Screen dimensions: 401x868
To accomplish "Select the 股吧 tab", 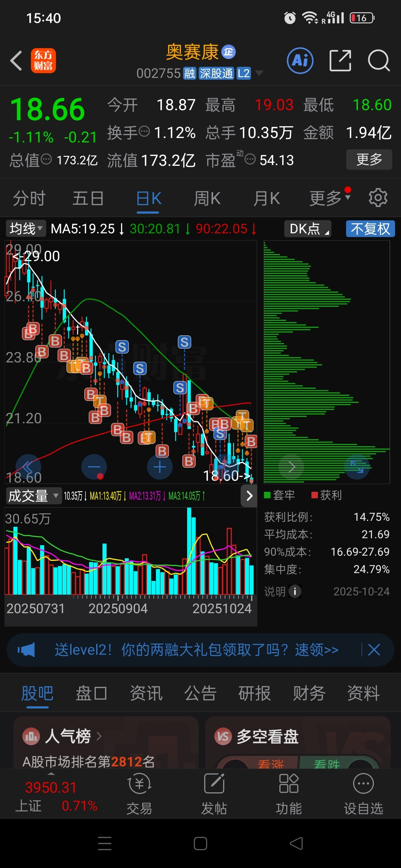I will click(37, 693).
